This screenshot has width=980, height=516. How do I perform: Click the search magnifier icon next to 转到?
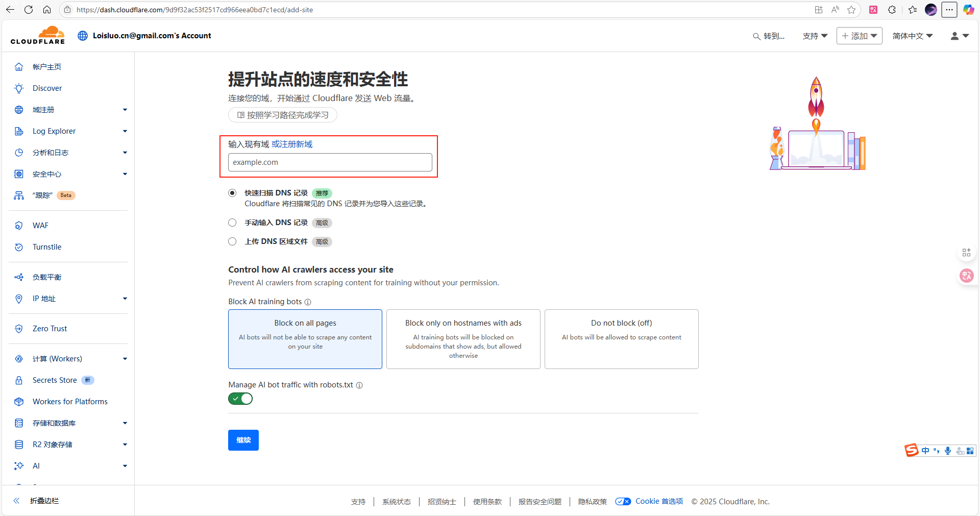[x=756, y=36]
